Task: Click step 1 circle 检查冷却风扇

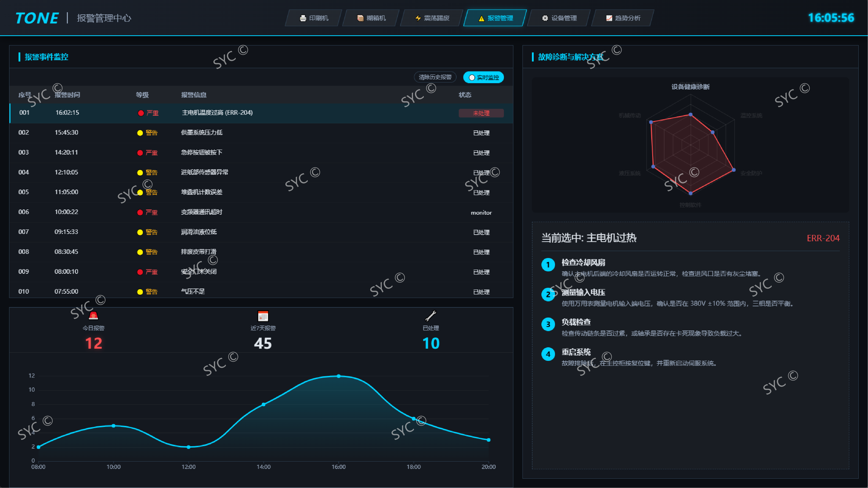Action: point(548,265)
